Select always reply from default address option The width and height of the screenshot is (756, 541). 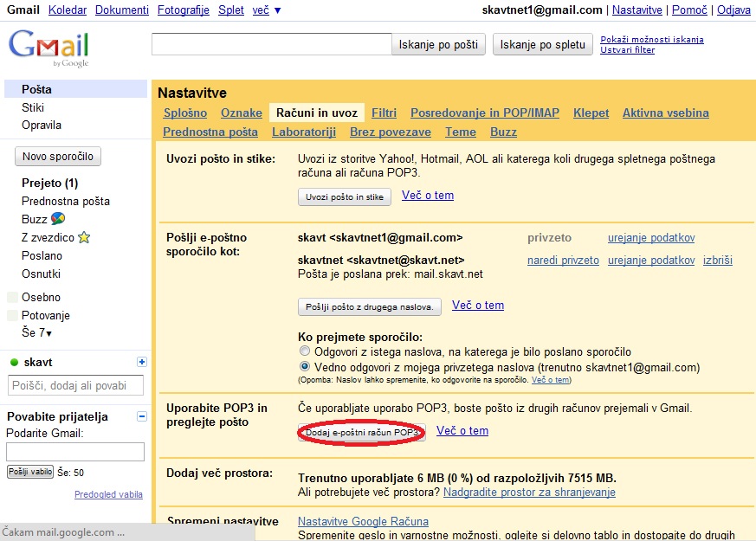coord(304,366)
